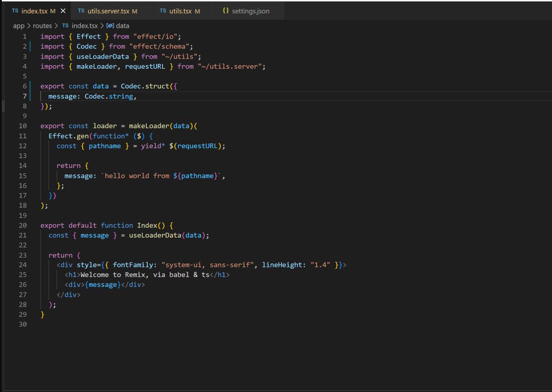Screen dimensions: 552x392
Task: Click line number 30 in the gutter
Action: coord(23,324)
